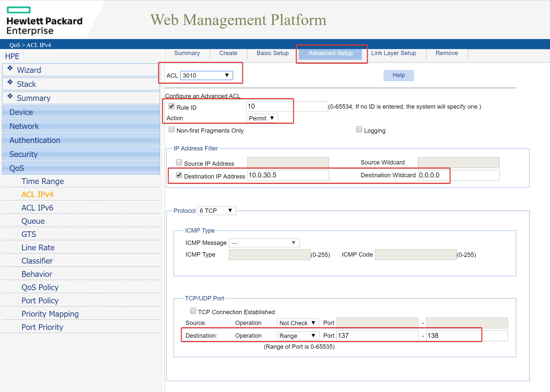Switch to the Basic Setup tab
This screenshot has width=550, height=392.
coord(273,53)
